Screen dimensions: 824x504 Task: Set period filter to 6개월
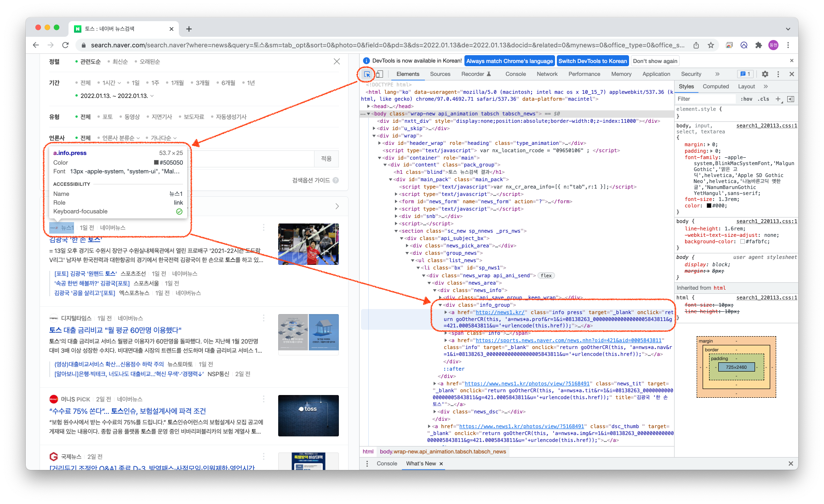[x=228, y=83]
